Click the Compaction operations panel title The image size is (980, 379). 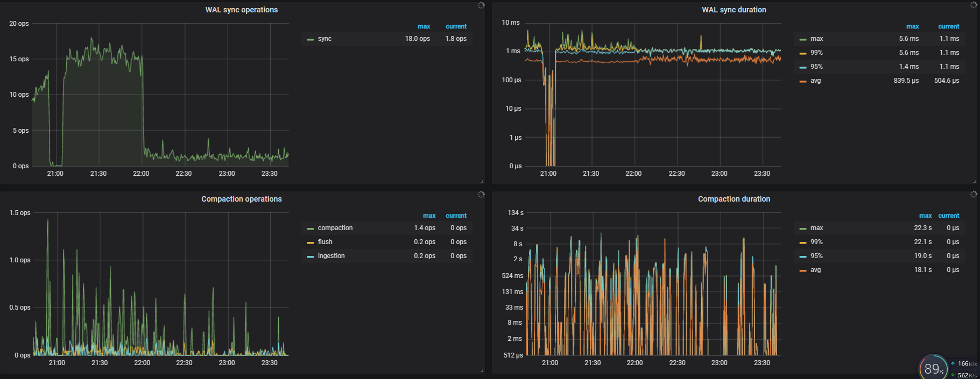(241, 199)
